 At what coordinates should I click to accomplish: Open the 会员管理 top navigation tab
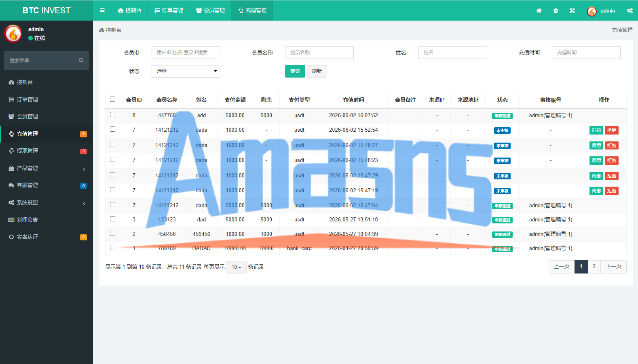pos(210,11)
